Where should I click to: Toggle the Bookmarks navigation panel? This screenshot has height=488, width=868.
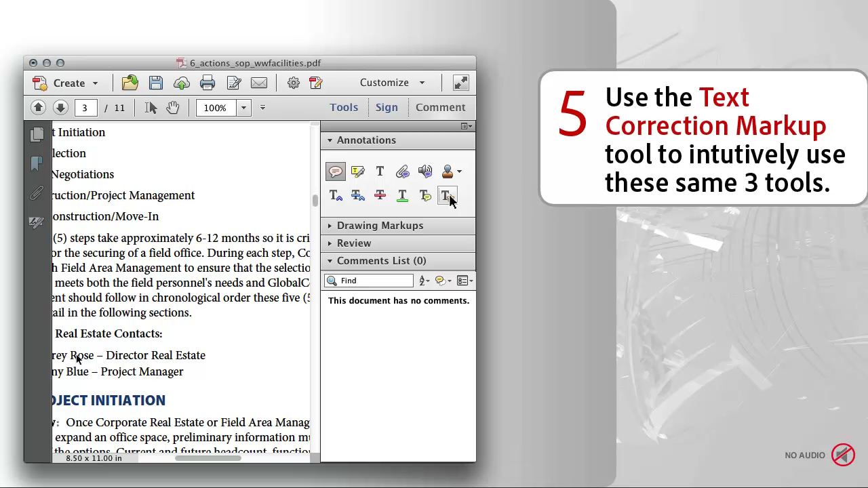37,164
